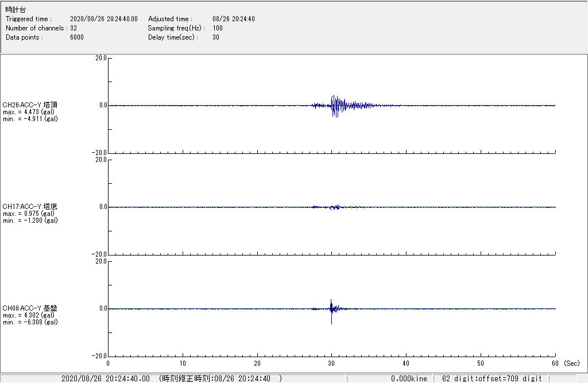Click the Sampling freq value 100
Screen dimensions: 588x383
coord(218,28)
